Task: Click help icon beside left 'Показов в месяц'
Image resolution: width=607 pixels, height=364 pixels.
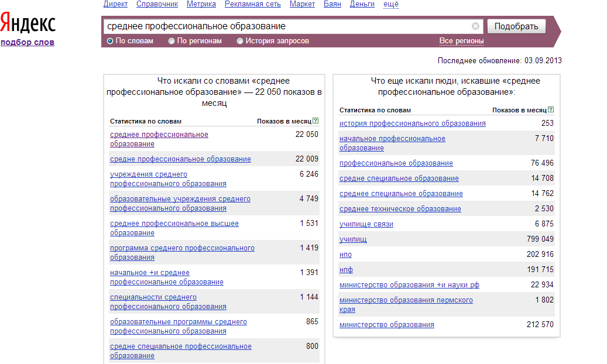Action: [315, 121]
